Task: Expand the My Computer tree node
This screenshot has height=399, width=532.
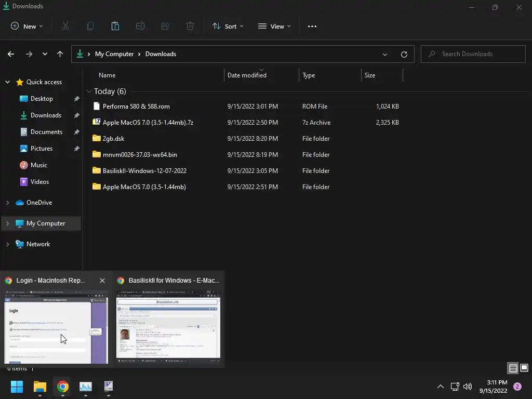Action: click(7, 223)
